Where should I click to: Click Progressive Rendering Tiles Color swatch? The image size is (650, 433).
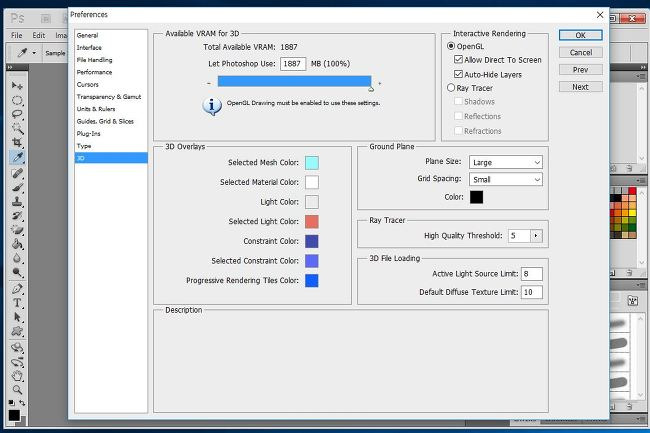coord(312,281)
